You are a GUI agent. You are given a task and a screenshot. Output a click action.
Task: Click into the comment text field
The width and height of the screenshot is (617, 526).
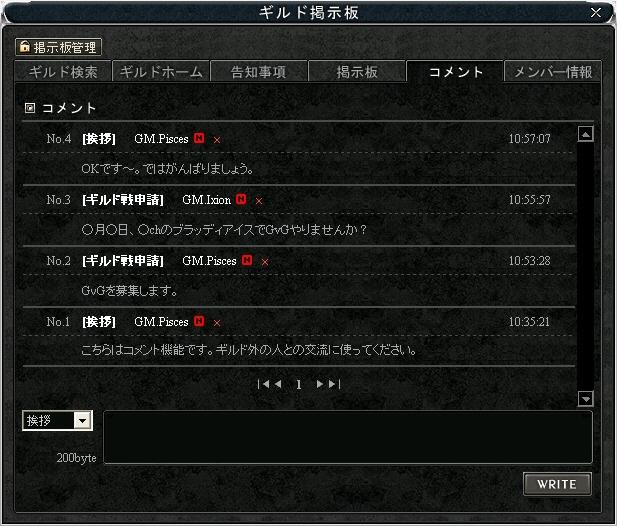(x=348, y=437)
